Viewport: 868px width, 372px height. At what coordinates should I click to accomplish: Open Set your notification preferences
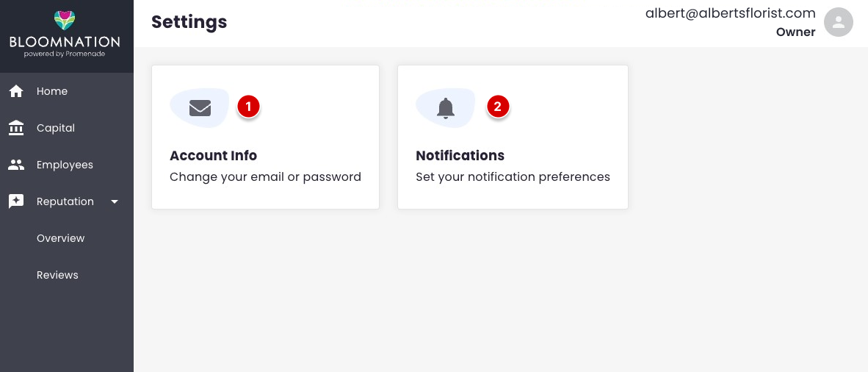[x=513, y=177]
